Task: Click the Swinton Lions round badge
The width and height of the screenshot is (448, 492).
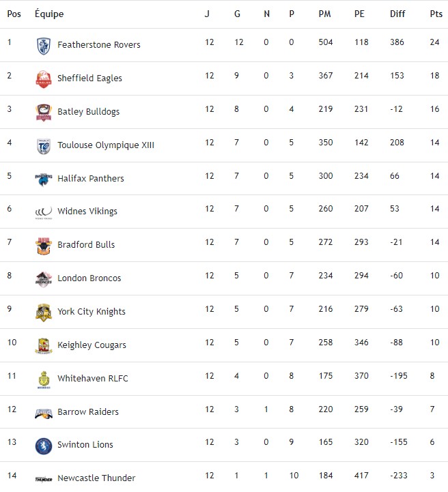Action: [x=44, y=446]
